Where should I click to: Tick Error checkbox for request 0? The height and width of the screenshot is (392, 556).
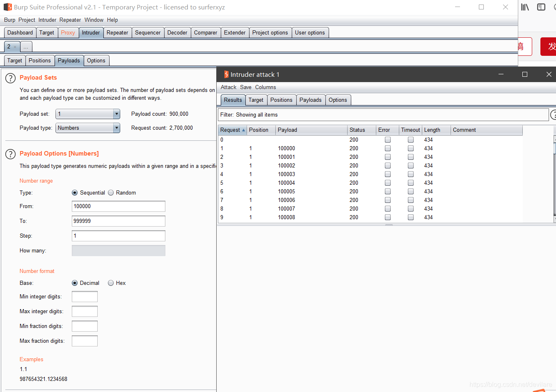coord(388,140)
